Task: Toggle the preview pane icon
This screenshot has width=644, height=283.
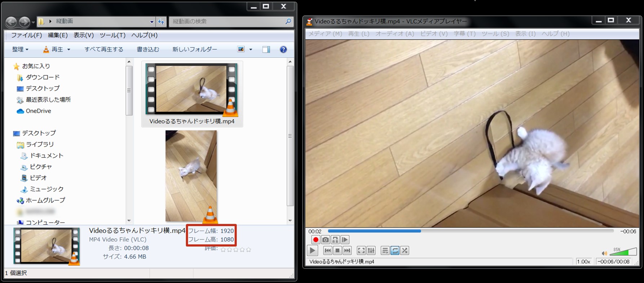Action: [x=266, y=49]
